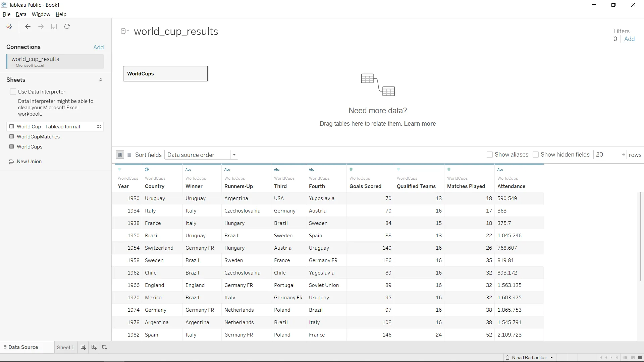Click the forward arrow in toolbar

point(41,26)
